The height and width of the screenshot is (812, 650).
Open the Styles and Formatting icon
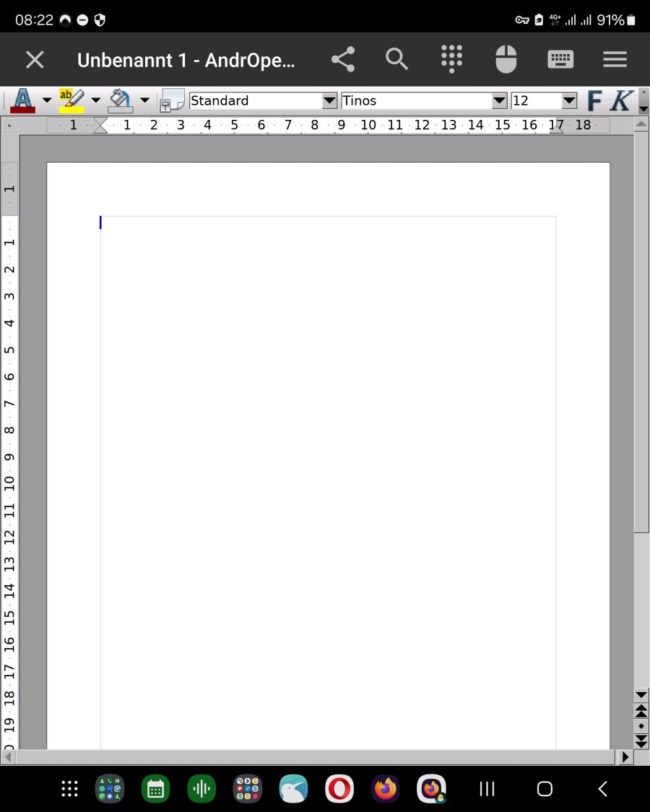tap(173, 101)
